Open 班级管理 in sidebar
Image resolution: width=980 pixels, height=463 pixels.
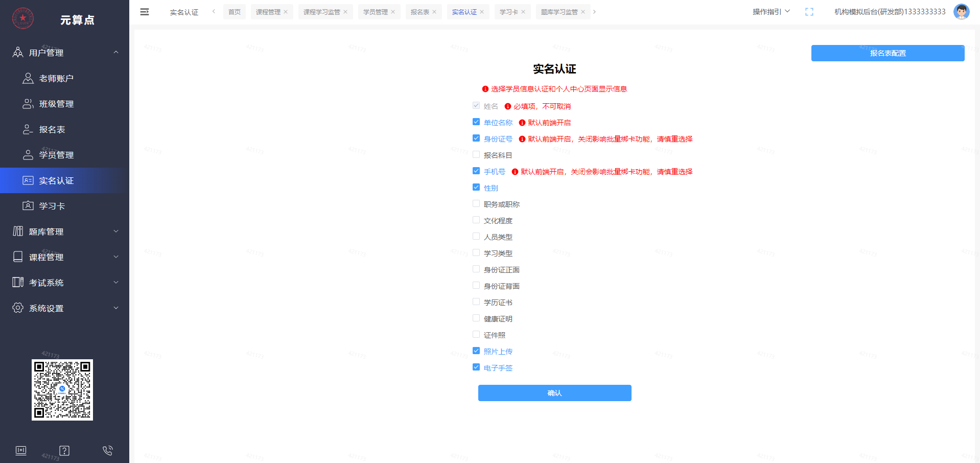[x=64, y=104]
